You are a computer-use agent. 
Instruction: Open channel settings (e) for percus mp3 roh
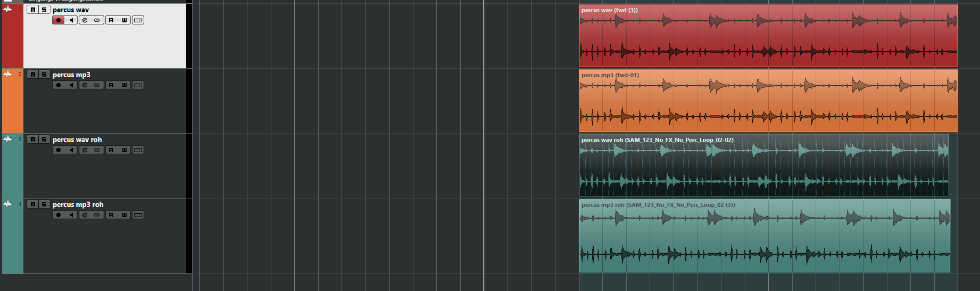pyautogui.click(x=85, y=215)
